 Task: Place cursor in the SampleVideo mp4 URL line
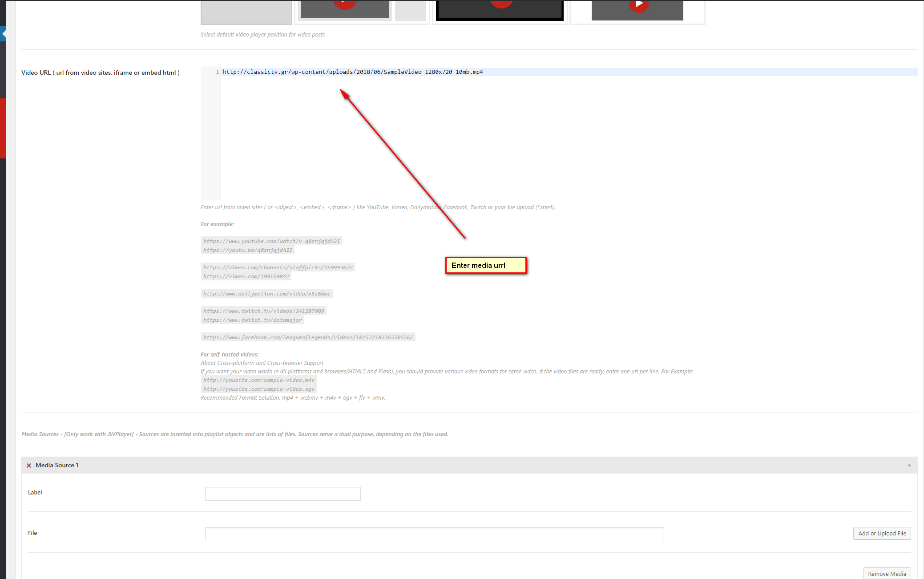tap(352, 72)
